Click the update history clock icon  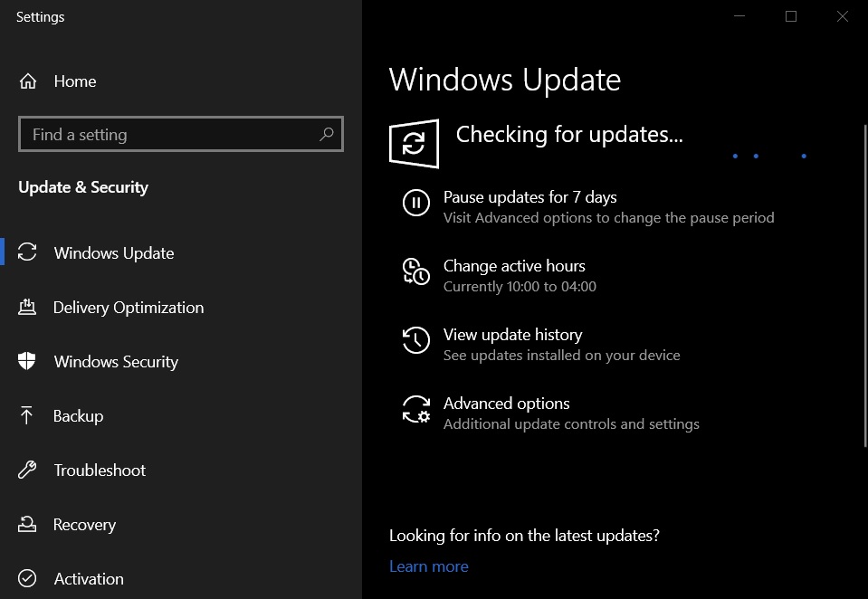pyautogui.click(x=416, y=340)
